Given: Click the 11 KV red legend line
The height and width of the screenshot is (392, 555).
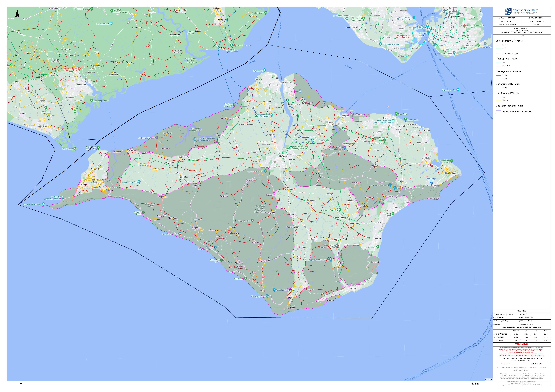Looking at the screenshot, I should click(498, 88).
